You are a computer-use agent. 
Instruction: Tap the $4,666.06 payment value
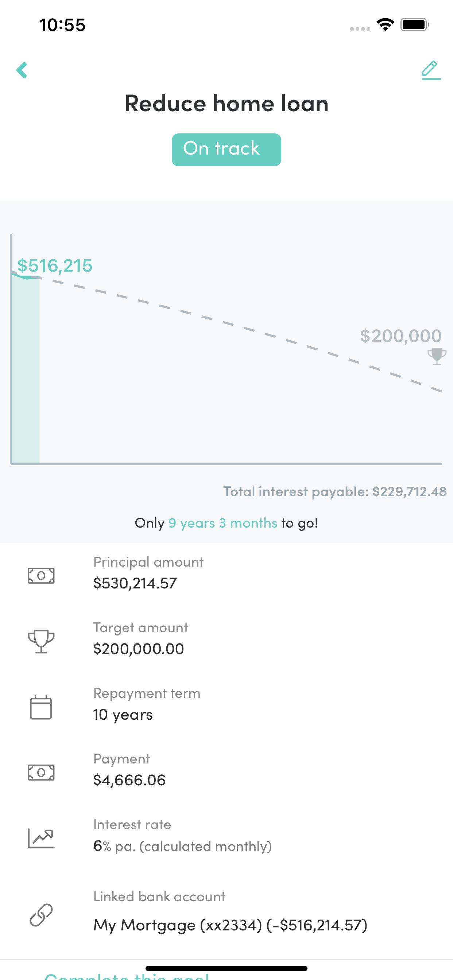[129, 780]
